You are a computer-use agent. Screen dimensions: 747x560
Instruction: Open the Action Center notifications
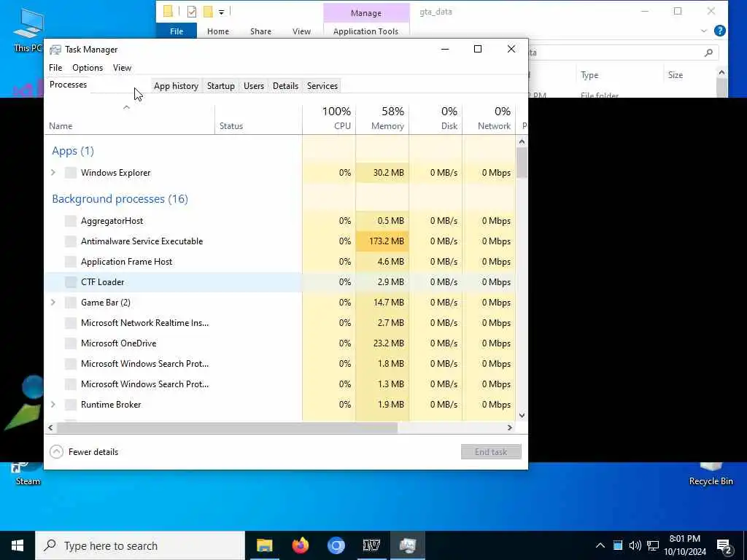point(724,546)
